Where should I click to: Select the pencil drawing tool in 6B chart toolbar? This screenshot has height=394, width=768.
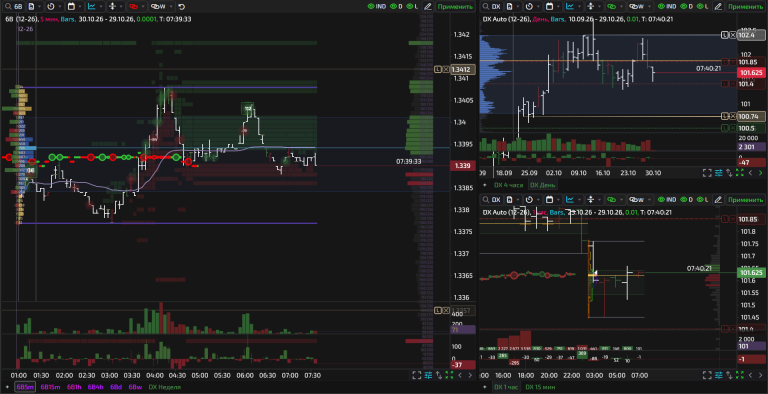(428, 7)
